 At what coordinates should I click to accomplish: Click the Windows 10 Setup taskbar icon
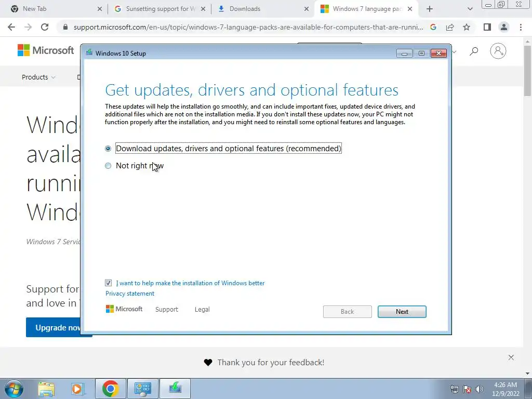click(175, 389)
